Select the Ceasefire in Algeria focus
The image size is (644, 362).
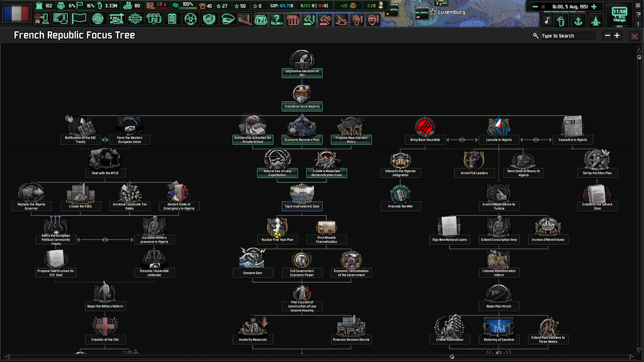tap(572, 129)
